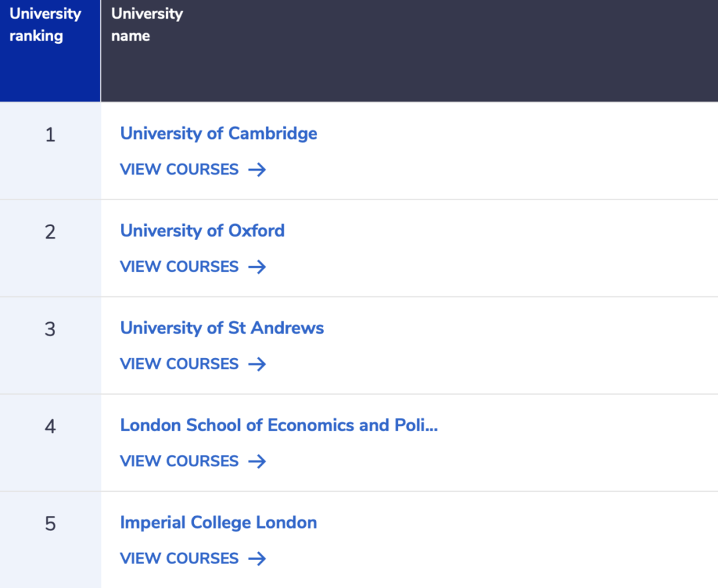Click arrow icon beside Cambridge's View Courses
The width and height of the screenshot is (718, 588).
pyautogui.click(x=257, y=170)
